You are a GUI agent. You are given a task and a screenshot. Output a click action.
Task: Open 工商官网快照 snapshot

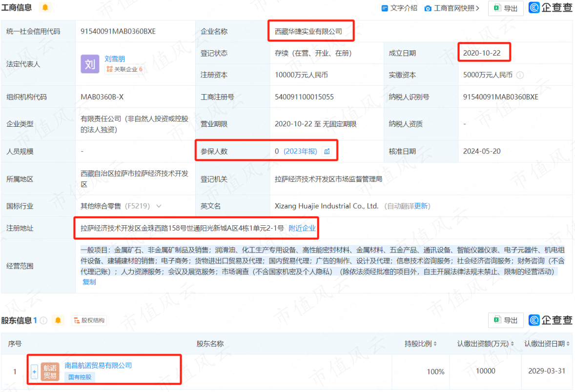point(452,8)
